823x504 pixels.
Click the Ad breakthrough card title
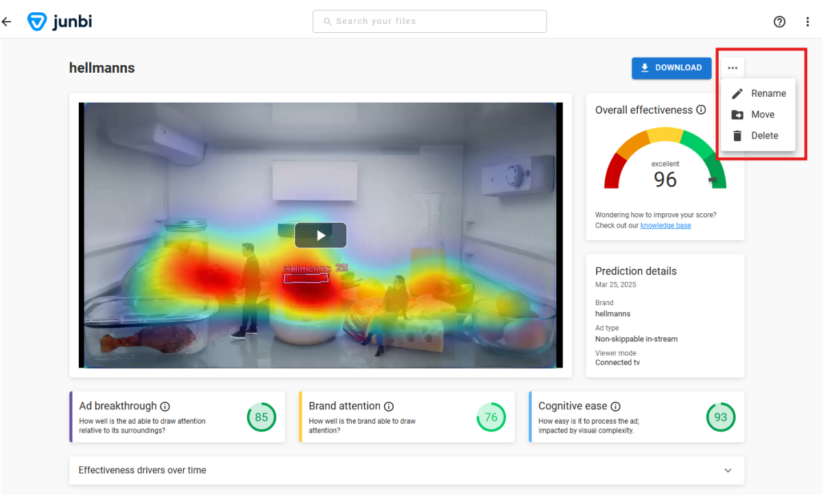pos(118,406)
